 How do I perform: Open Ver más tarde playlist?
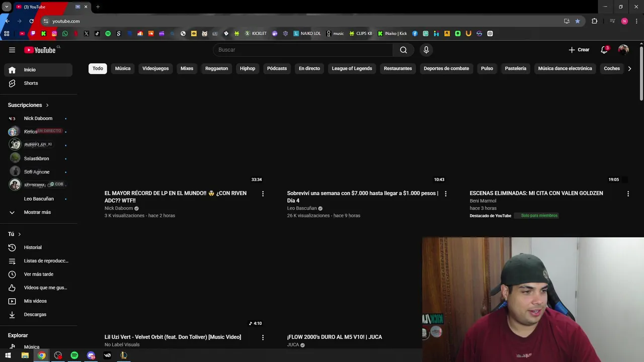click(38, 274)
